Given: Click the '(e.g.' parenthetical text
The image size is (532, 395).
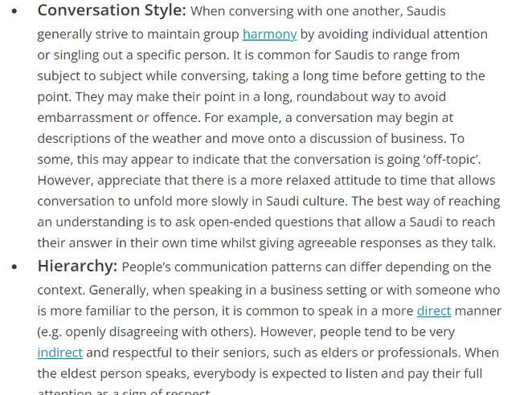Looking at the screenshot, I should (x=50, y=332).
